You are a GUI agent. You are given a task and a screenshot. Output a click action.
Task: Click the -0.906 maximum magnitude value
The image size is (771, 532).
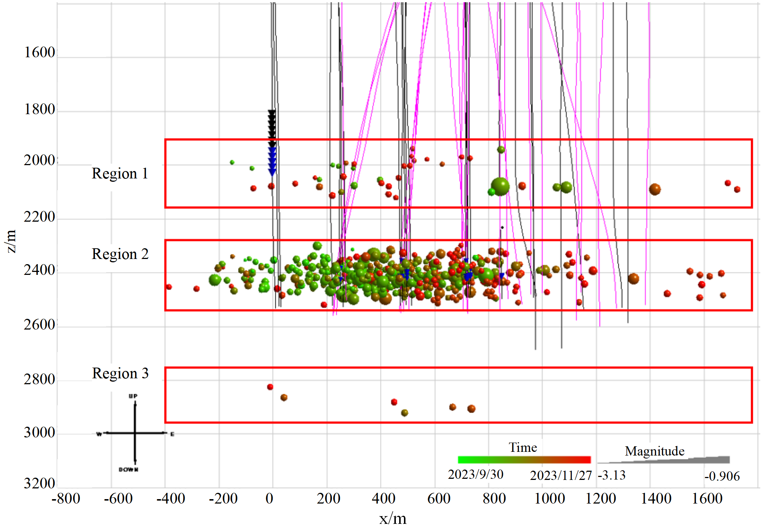721,476
